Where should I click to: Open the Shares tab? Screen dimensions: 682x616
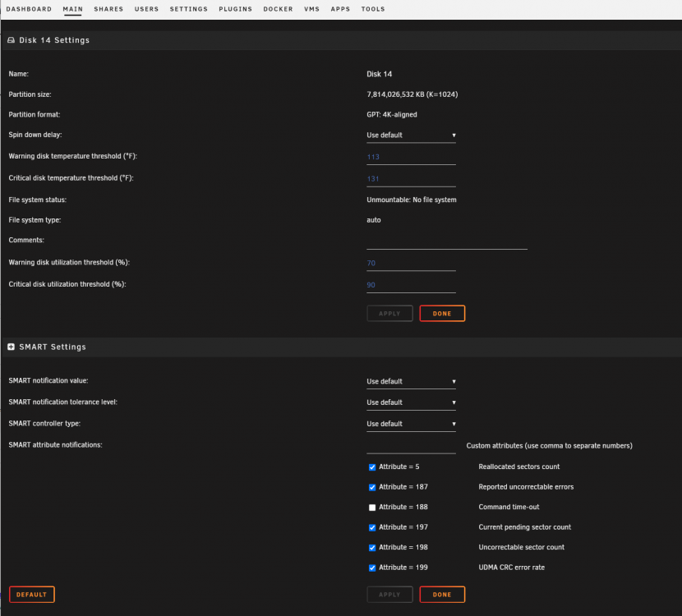(x=108, y=9)
